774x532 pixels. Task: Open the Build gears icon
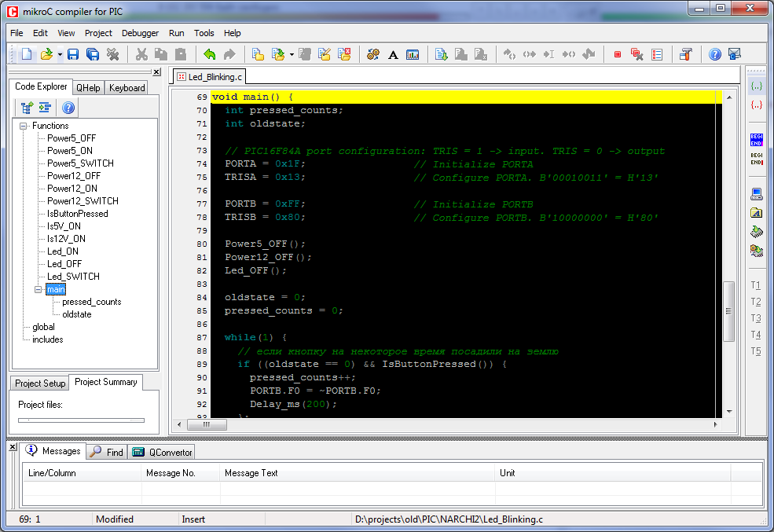point(373,54)
